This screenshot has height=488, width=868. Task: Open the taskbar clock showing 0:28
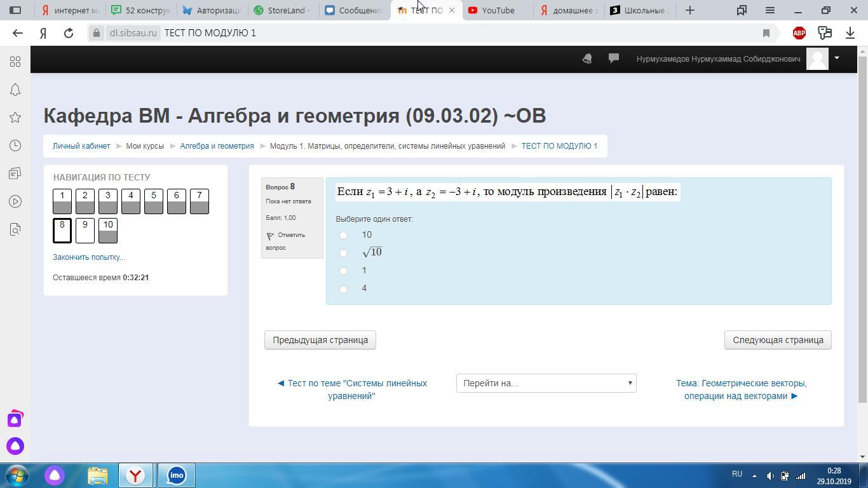point(834,475)
